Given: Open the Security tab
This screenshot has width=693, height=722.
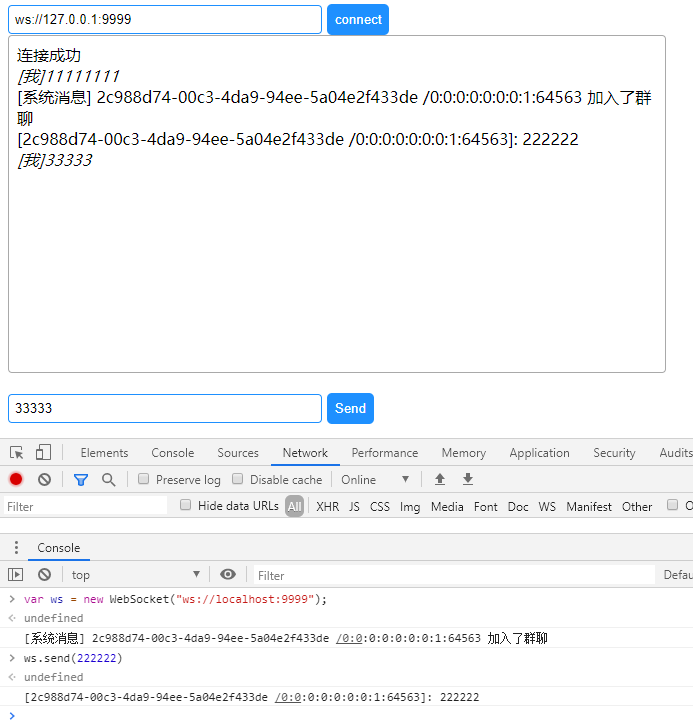Looking at the screenshot, I should pyautogui.click(x=614, y=453).
